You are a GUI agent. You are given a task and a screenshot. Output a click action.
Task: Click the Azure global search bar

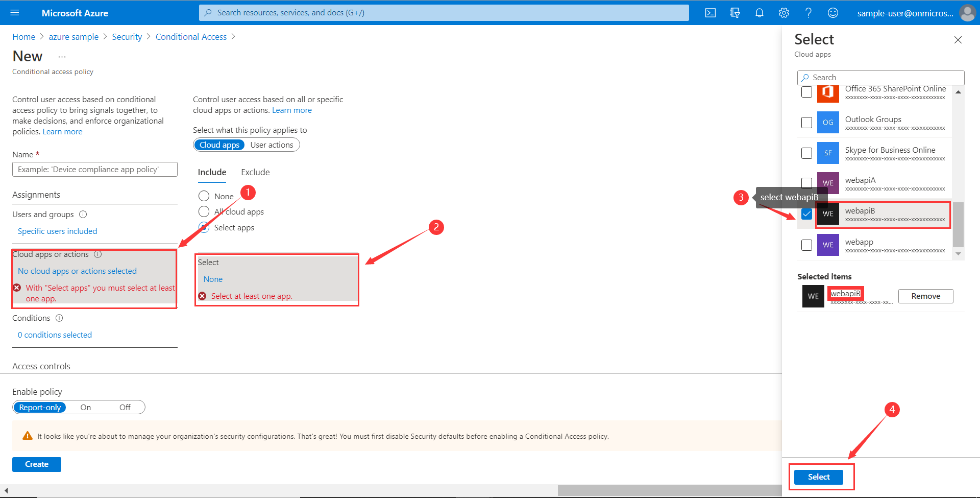pyautogui.click(x=444, y=13)
